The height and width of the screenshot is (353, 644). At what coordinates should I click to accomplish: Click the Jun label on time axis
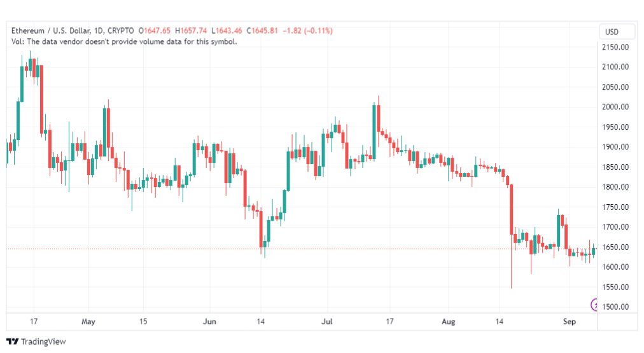209,321
